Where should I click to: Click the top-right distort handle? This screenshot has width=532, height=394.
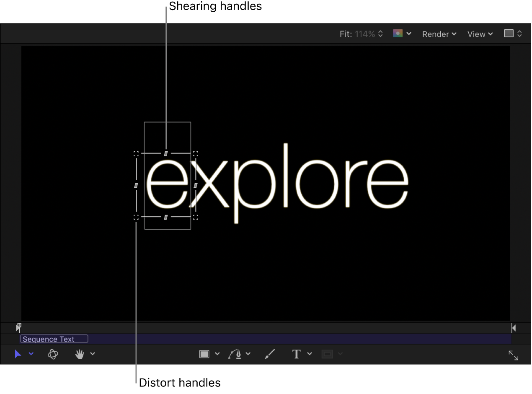click(x=196, y=154)
